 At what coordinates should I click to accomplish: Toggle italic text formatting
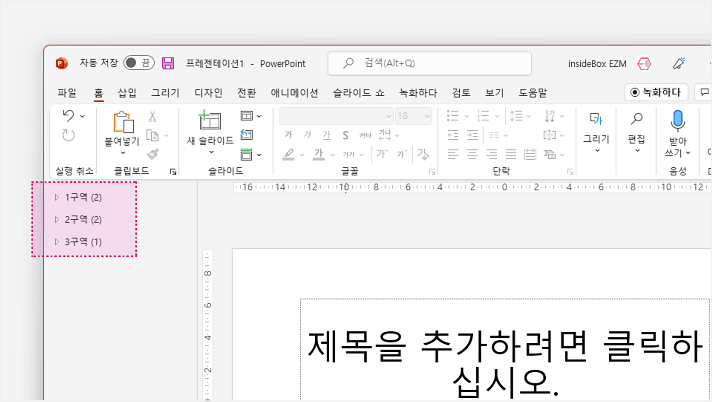point(307,135)
